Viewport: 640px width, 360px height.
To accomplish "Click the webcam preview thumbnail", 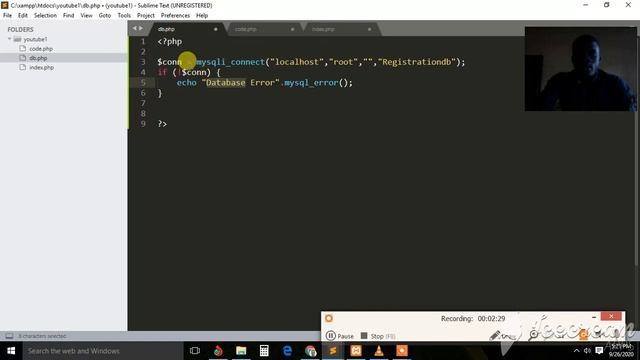I will tap(580, 69).
